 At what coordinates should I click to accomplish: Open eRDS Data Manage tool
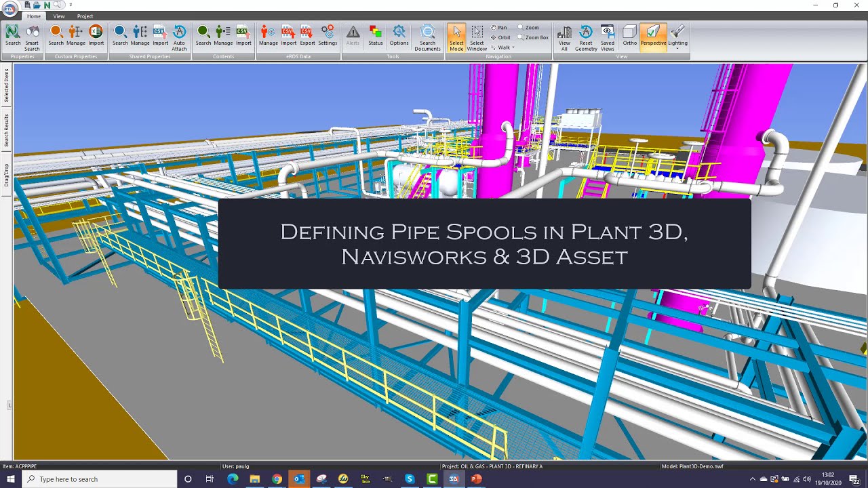click(x=269, y=37)
